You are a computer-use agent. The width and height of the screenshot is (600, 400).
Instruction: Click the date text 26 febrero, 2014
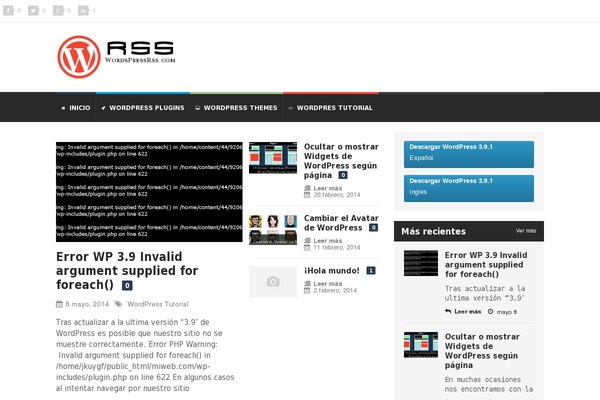(337, 195)
